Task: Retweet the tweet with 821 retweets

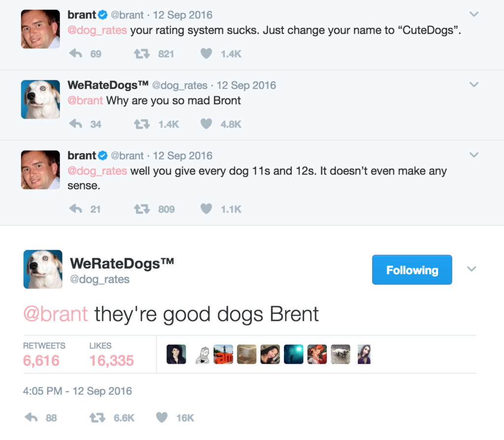Action: [x=142, y=53]
